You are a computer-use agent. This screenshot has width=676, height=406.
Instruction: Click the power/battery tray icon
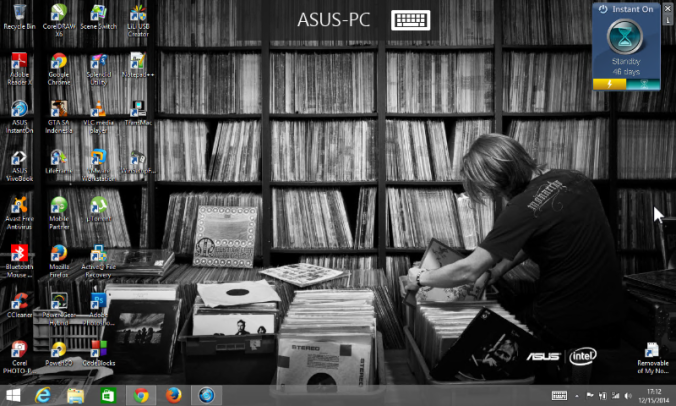tap(603, 396)
